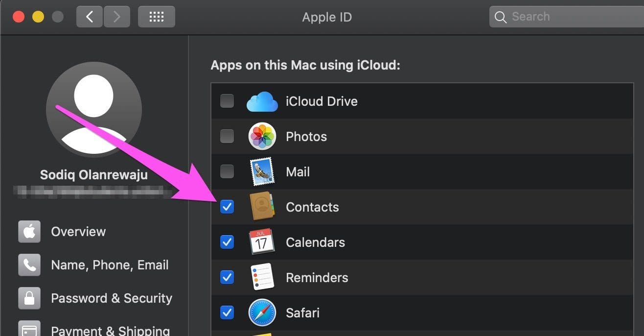
Task: Click the iCloud Drive cloud icon
Action: click(x=262, y=101)
